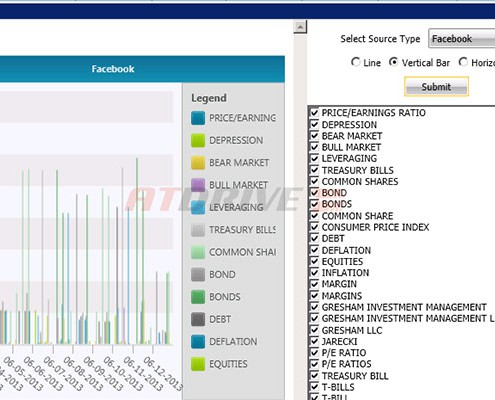Click the TREASURY BILLS legend swatch
The height and width of the screenshot is (400, 495).
198,230
